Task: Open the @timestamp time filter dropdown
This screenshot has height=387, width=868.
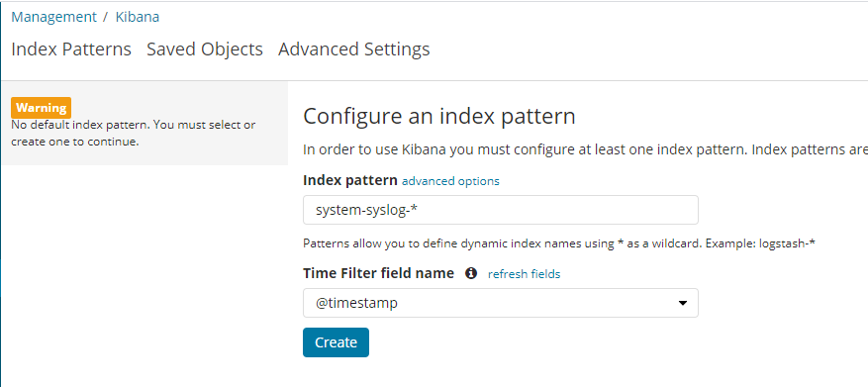Action: pos(501,303)
